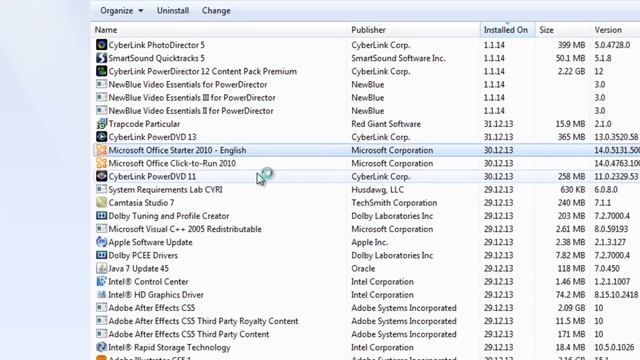Click the Change toolbar button
The width and height of the screenshot is (640, 360).
216,11
